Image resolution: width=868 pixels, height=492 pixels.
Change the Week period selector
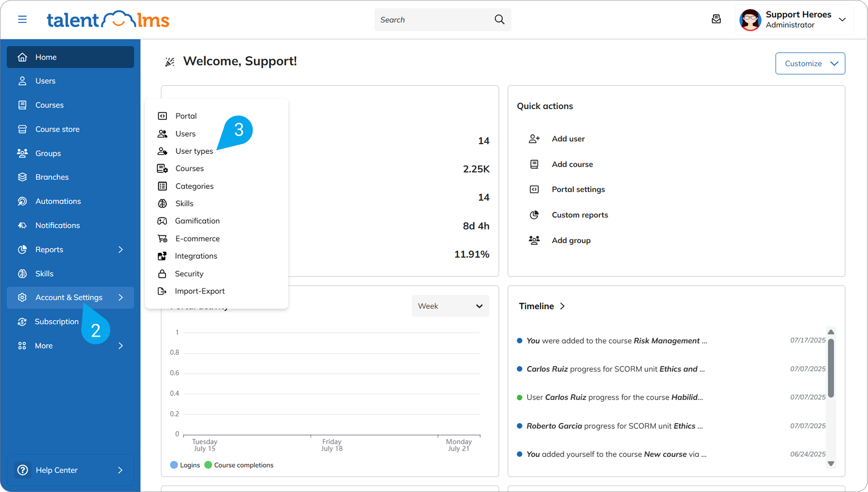(450, 306)
